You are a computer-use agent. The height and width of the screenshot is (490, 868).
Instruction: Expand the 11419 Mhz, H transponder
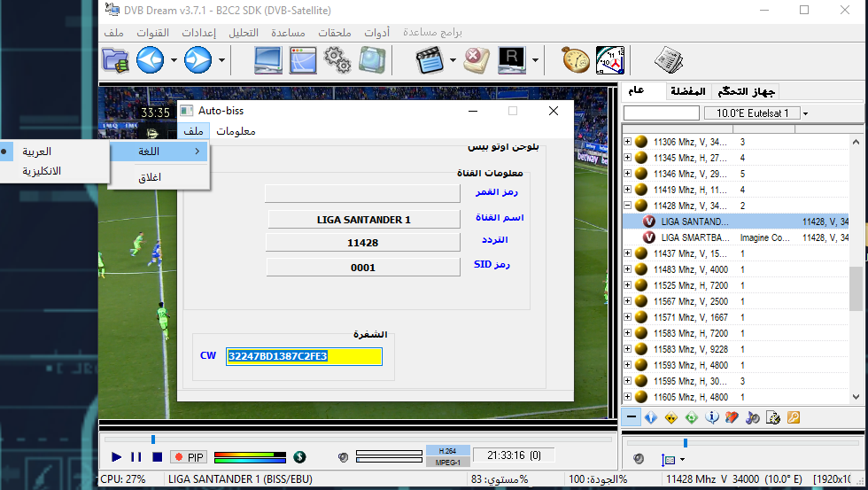(627, 190)
